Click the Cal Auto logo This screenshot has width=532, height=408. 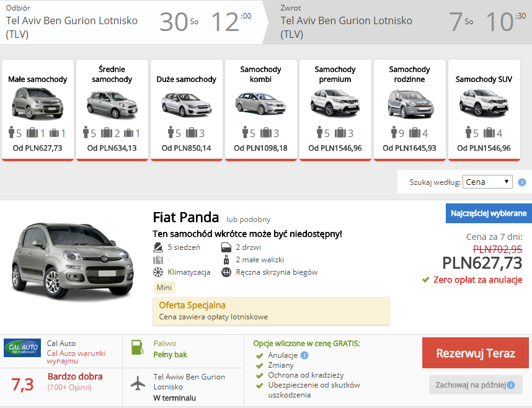pyautogui.click(x=22, y=348)
